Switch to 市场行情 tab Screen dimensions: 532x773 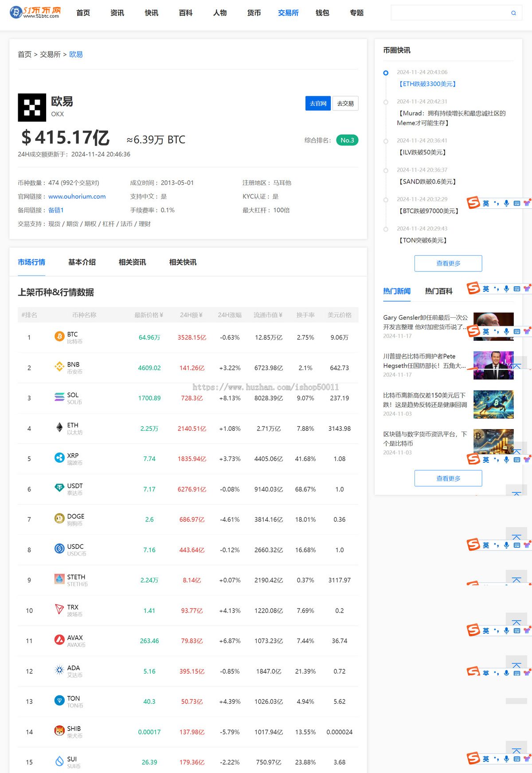pyautogui.click(x=31, y=262)
